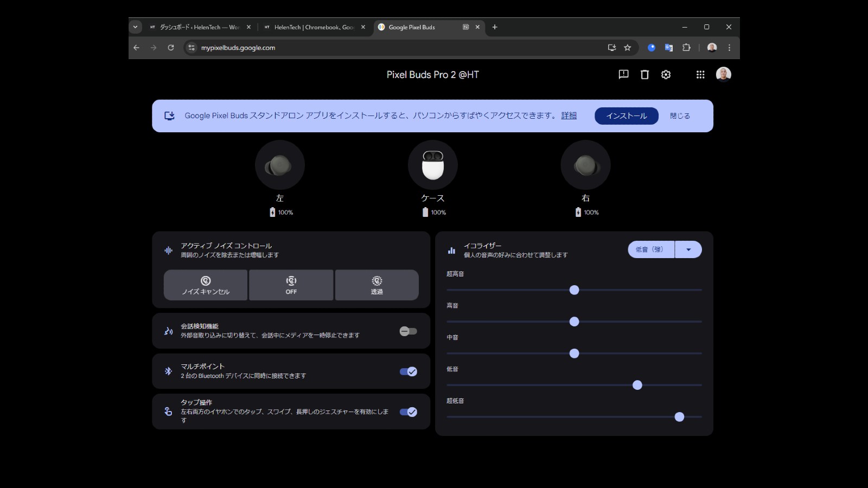868x488 pixels.
Task: Select ノイズキャンセル mode
Action: [206, 285]
